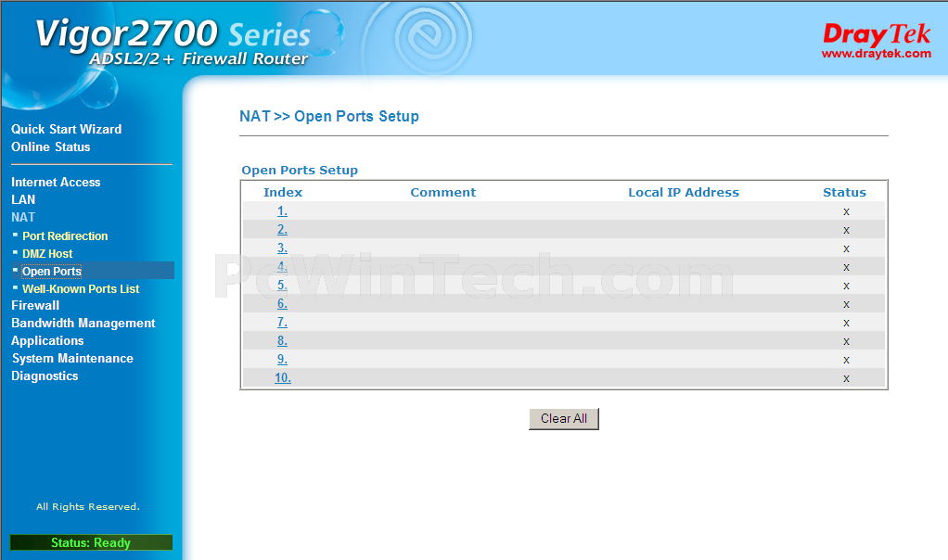Open Port Redirection submenu item

65,236
